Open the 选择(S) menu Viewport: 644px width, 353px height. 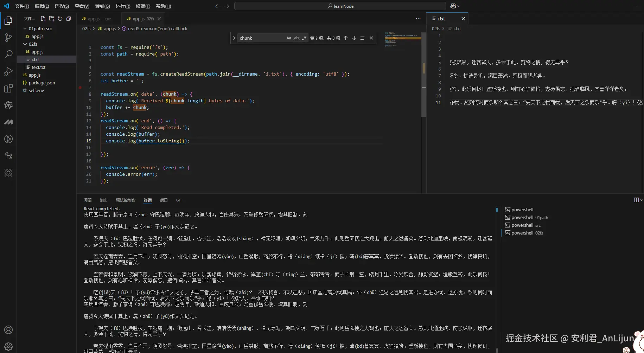62,6
